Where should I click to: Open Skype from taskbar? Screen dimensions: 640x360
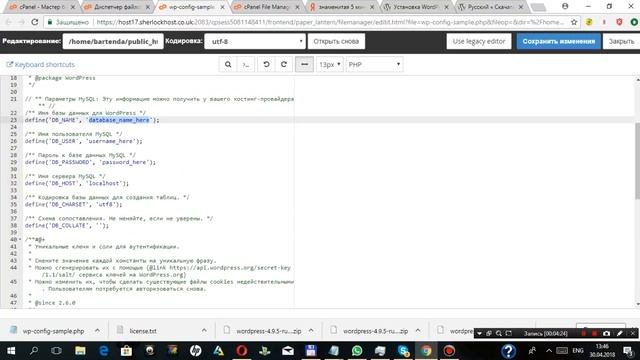(403, 351)
